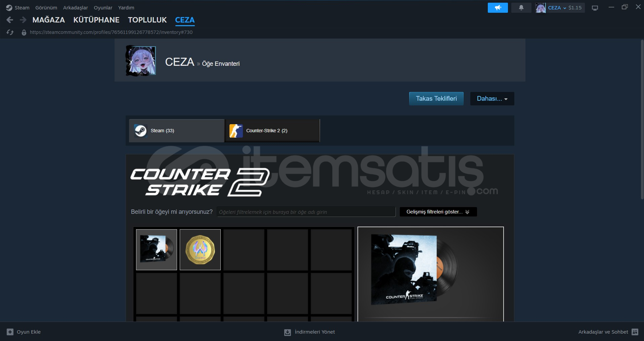Viewport: 644px width, 341px height.
Task: Open the CEZA account balance dropdown
Action: pyautogui.click(x=565, y=8)
